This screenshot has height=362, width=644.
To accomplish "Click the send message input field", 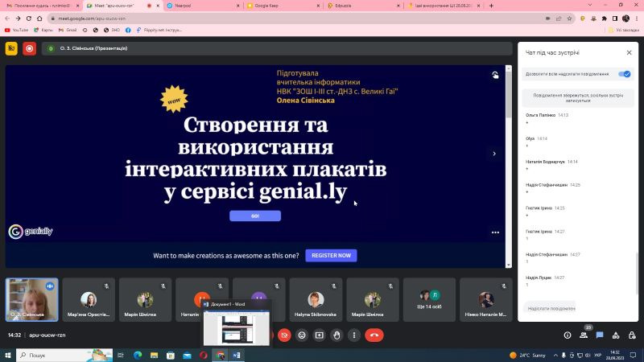I will (551, 308).
